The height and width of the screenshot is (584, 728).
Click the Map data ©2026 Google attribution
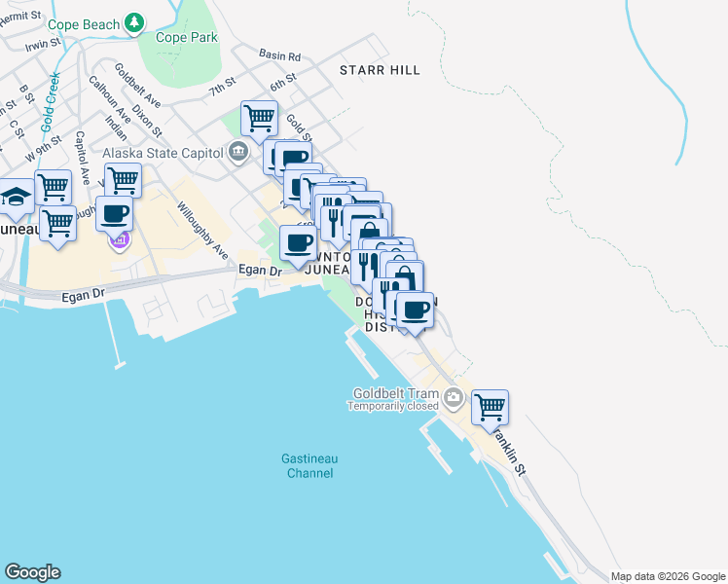coord(668,576)
